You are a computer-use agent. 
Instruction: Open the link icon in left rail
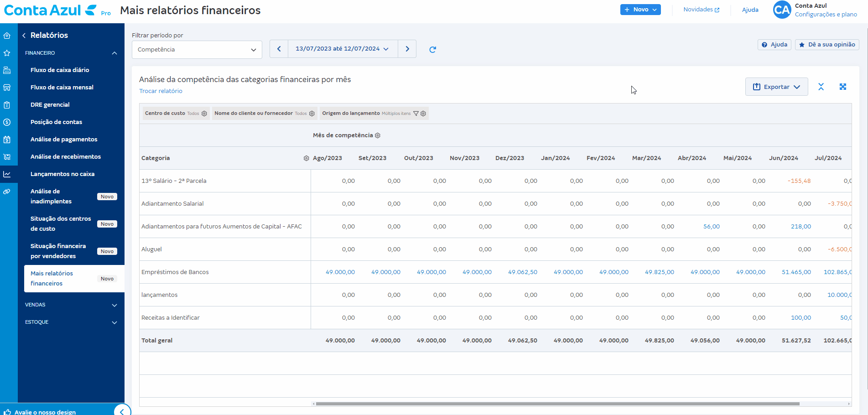[7, 192]
